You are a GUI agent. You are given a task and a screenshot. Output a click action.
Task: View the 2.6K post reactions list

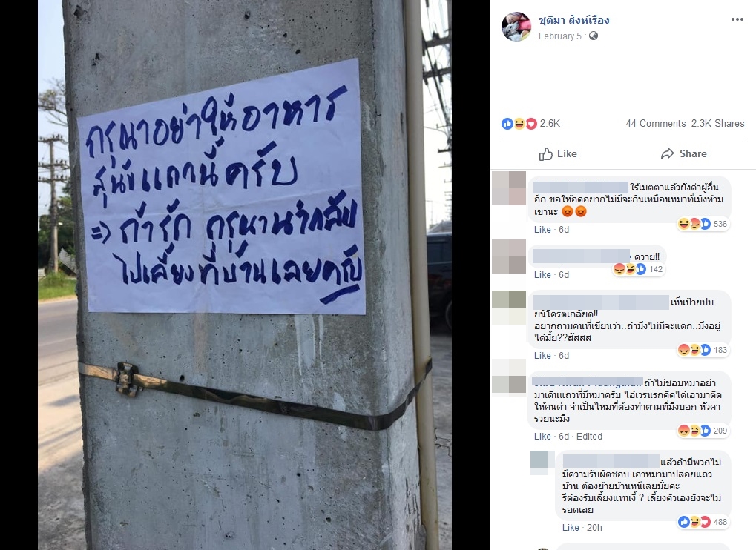coord(531,123)
